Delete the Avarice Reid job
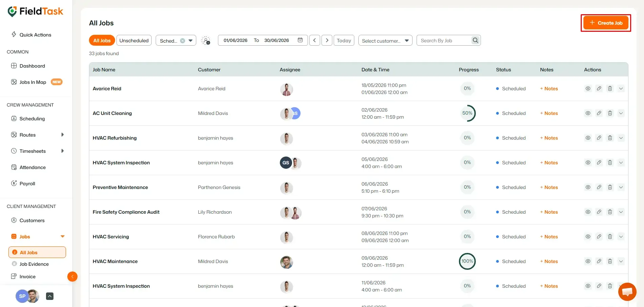Image resolution: width=644 pixels, height=307 pixels. (610, 89)
